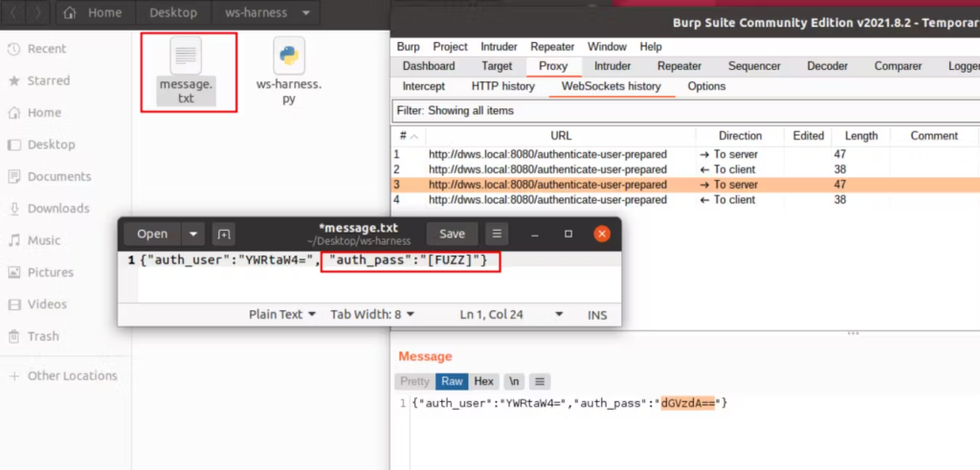Sort history by the # column arrow
Image resolution: width=980 pixels, height=470 pixels.
(x=413, y=136)
